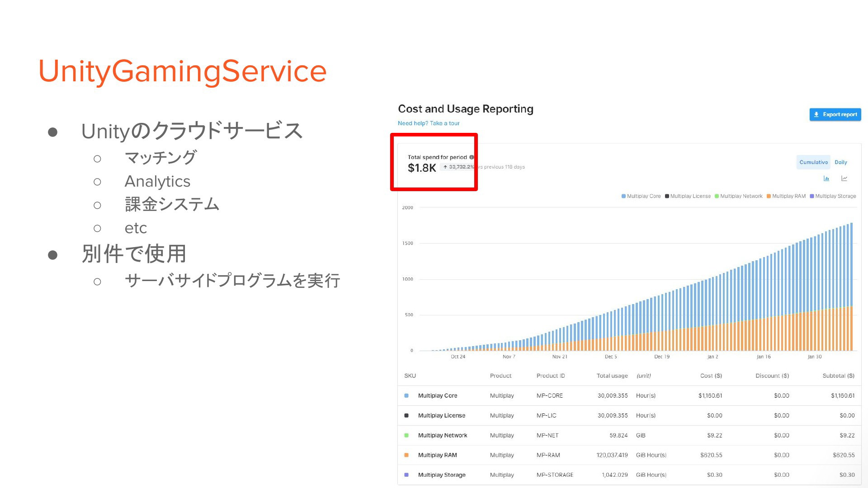868x488 pixels.
Task: Click the Oct 24 axis label
Action: tap(458, 357)
